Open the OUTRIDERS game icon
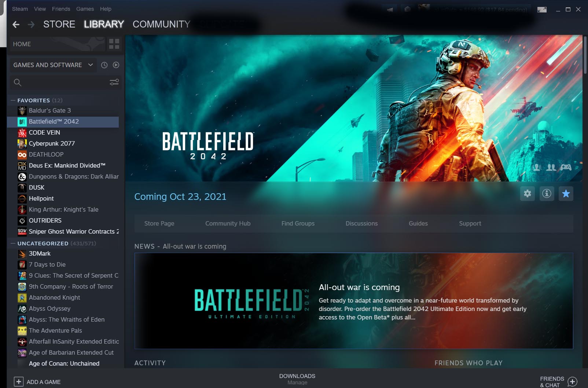This screenshot has width=588, height=388. 22,220
